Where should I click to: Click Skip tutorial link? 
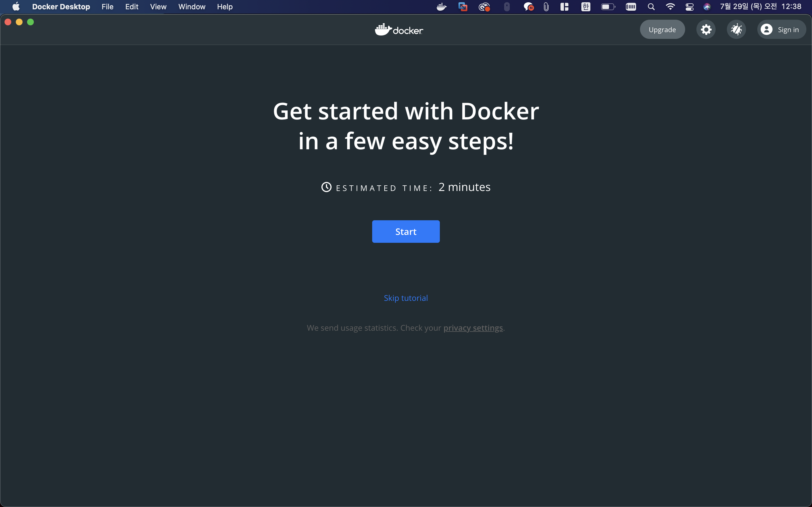(406, 298)
